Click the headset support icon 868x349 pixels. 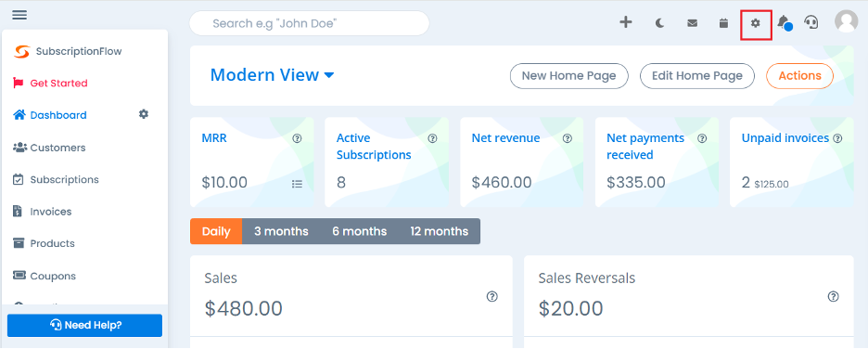click(x=811, y=22)
